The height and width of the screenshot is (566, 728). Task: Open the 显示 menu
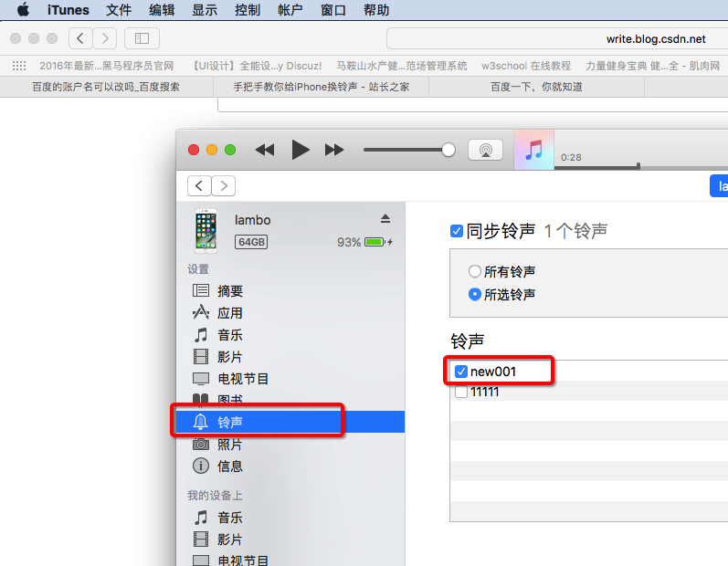(x=205, y=10)
